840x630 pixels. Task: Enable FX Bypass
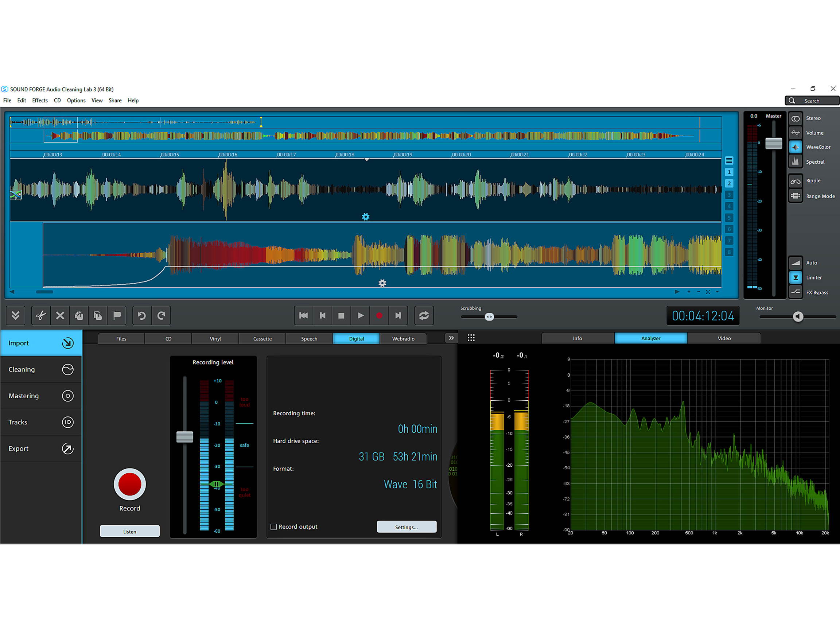tap(796, 292)
